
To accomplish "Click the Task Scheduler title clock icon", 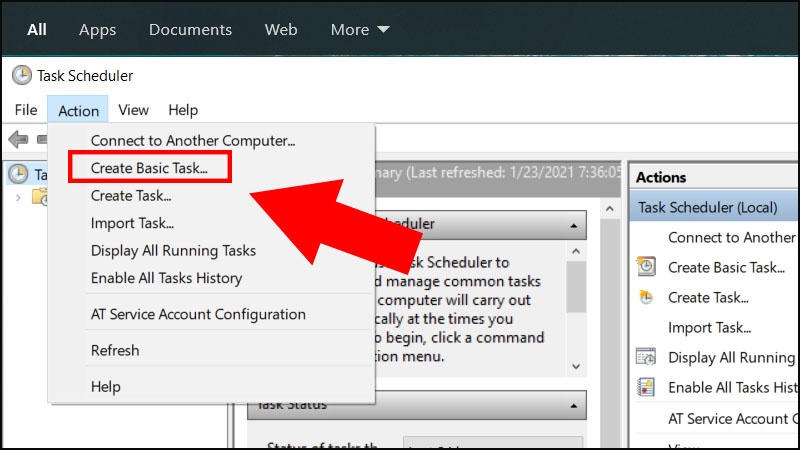I will (21, 76).
